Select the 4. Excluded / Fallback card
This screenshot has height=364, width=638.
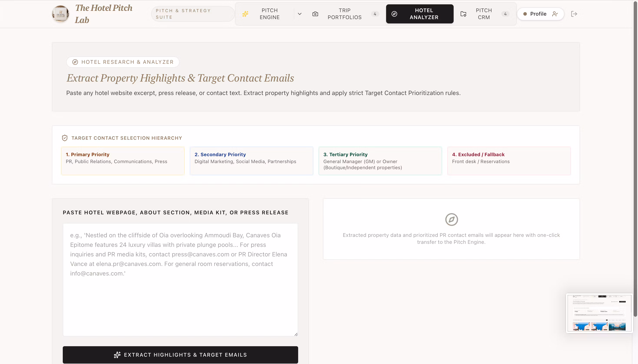pos(509,161)
